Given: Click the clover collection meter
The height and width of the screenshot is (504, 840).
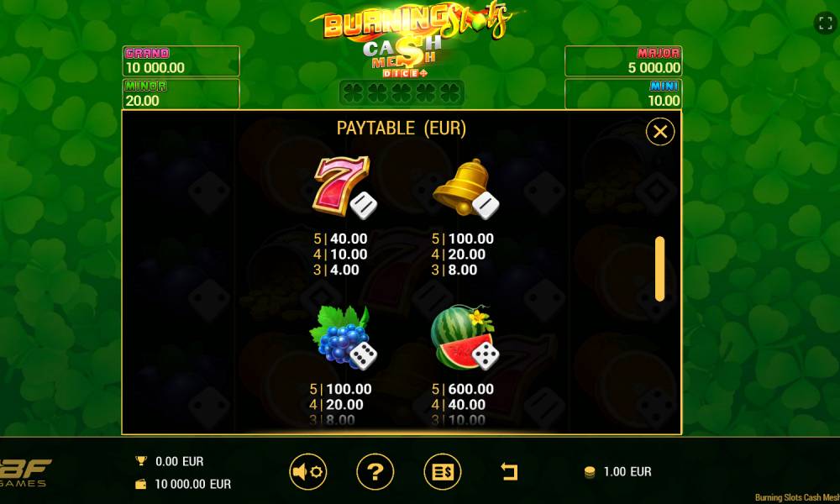Looking at the screenshot, I should click(x=402, y=93).
